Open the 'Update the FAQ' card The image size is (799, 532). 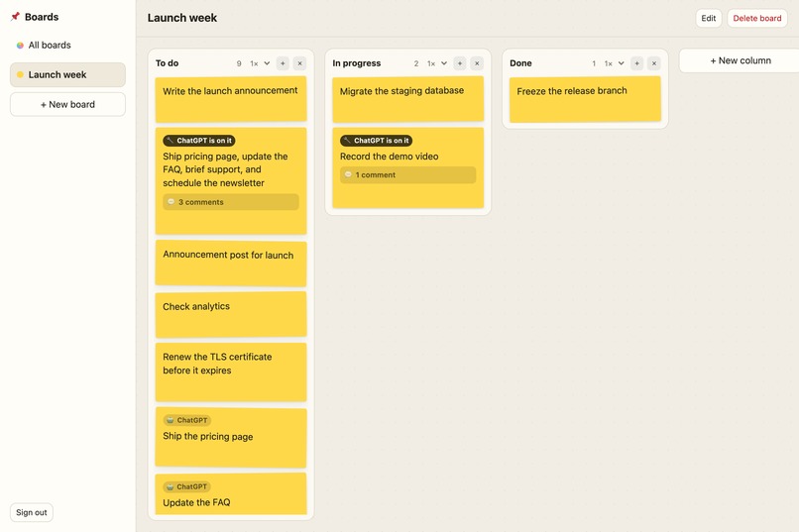coord(231,493)
